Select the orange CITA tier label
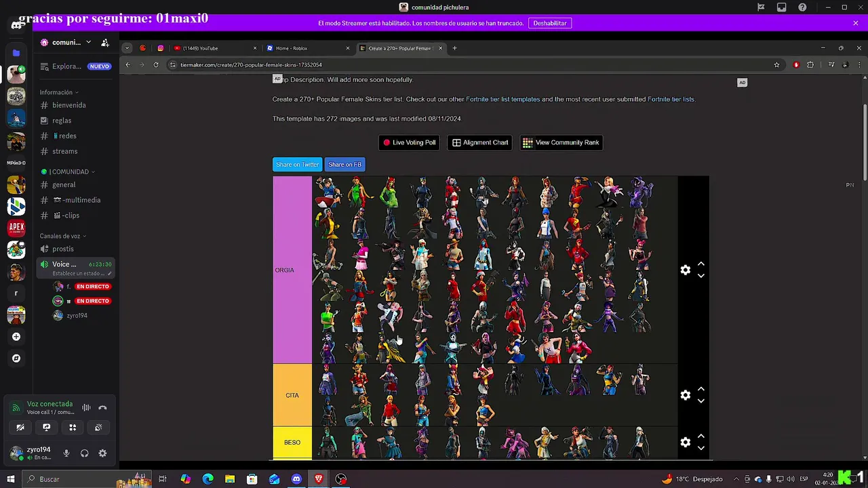 (292, 395)
